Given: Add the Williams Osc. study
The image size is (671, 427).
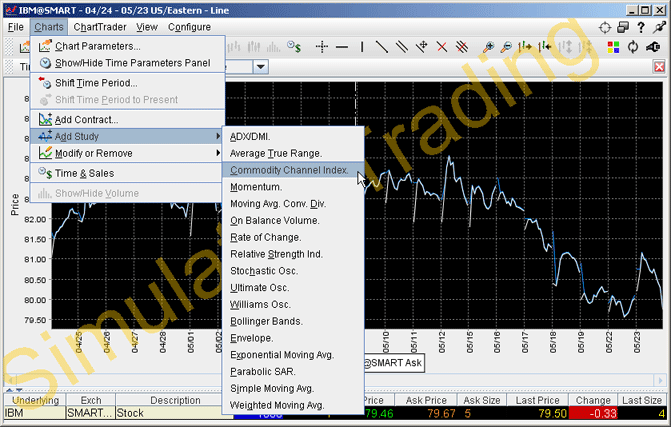Looking at the screenshot, I should tap(293, 305).
